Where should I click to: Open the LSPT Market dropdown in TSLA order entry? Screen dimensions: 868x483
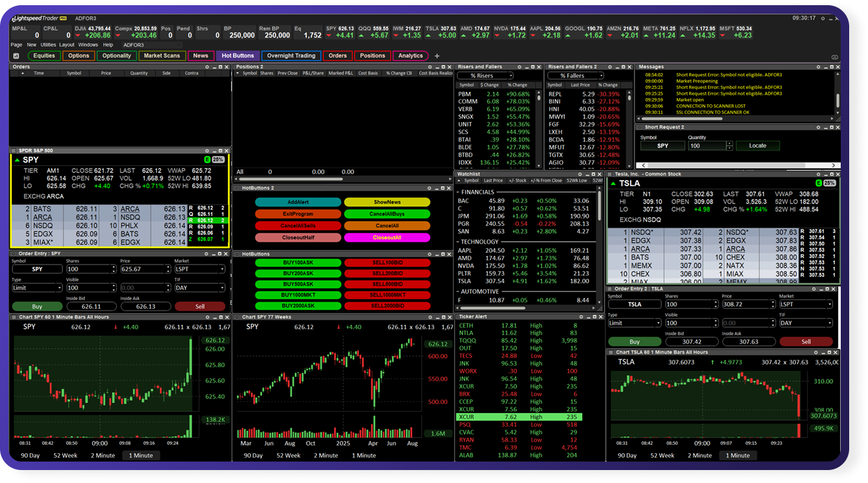click(806, 304)
